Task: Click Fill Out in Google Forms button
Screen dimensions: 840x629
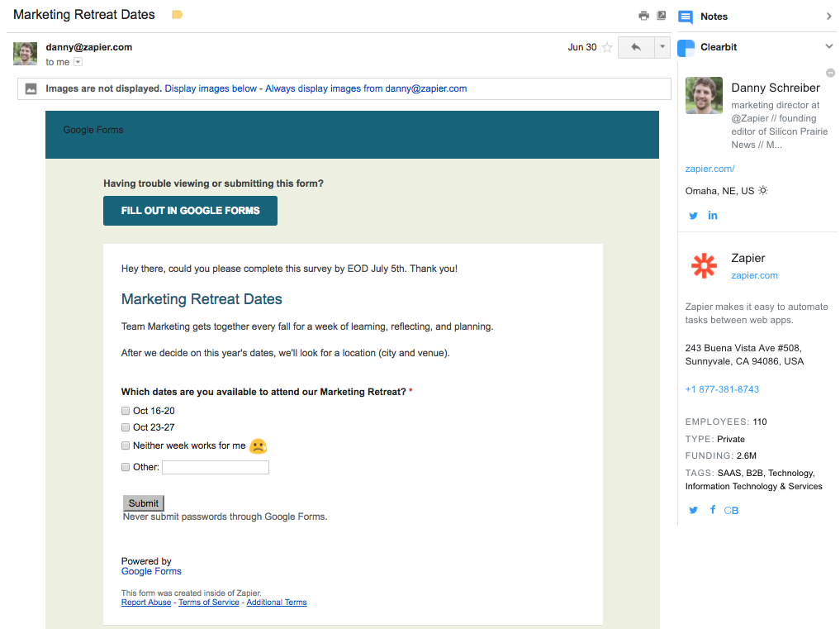Action: [x=190, y=211]
